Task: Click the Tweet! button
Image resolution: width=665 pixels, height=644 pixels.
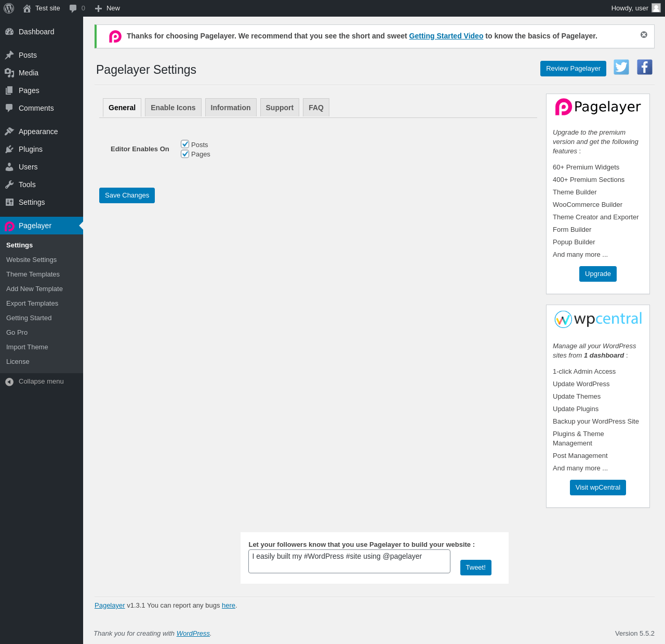Action: pos(476,568)
